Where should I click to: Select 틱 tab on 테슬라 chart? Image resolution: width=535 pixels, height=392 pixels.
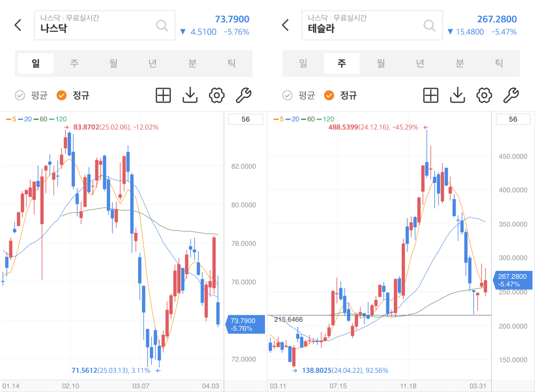tap(499, 64)
